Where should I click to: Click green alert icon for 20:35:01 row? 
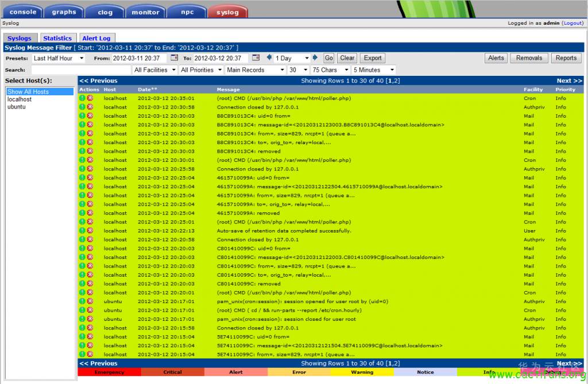click(82, 98)
